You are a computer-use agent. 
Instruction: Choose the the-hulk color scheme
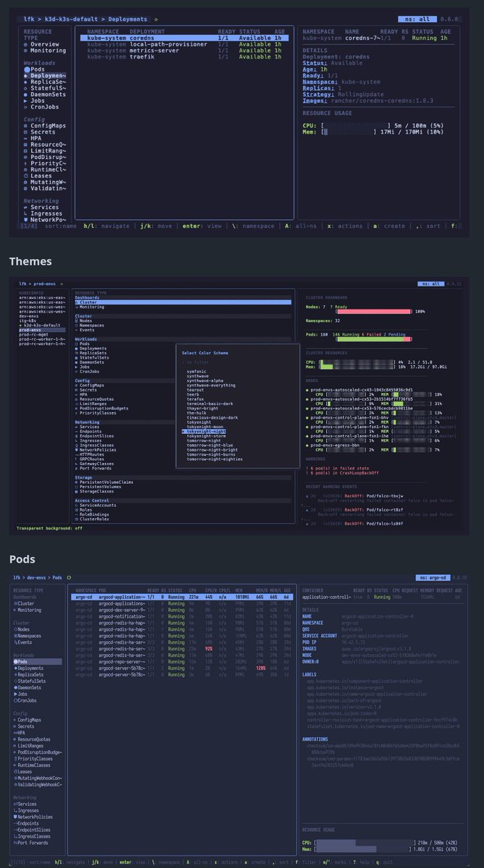point(196,414)
